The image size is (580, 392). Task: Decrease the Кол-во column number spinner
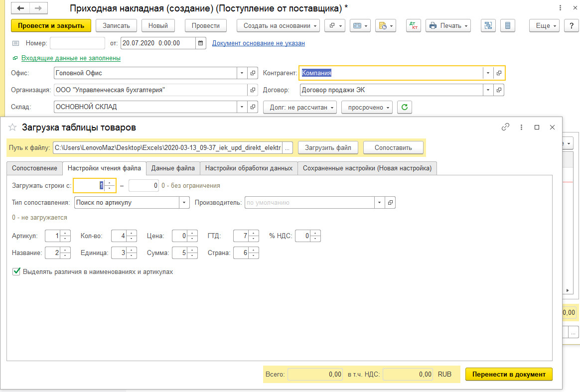(132, 239)
